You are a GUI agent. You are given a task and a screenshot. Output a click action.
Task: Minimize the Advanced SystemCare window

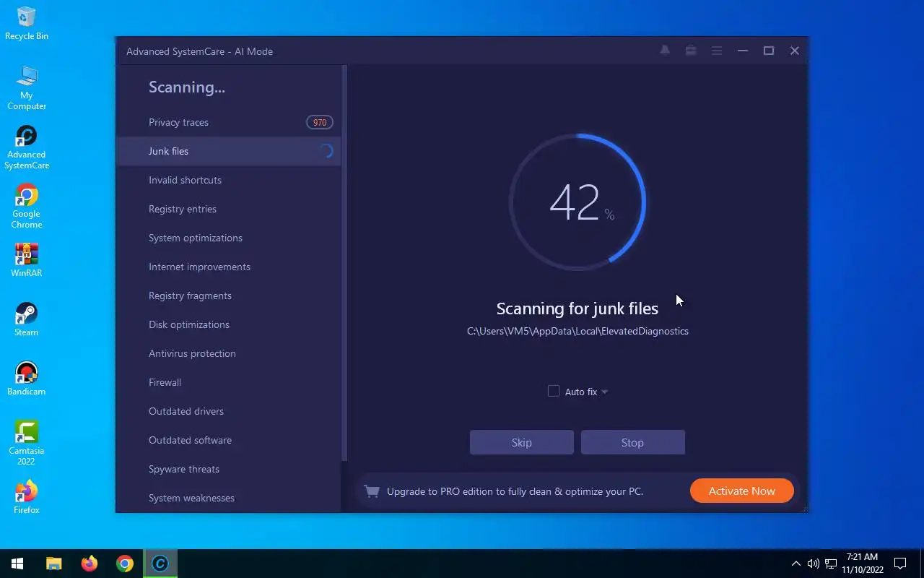point(743,51)
